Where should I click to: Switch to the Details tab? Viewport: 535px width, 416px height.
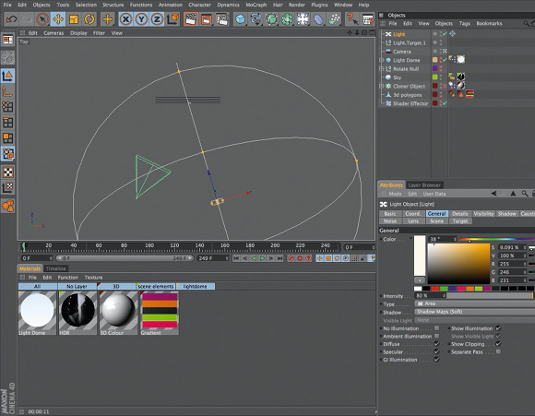(460, 214)
